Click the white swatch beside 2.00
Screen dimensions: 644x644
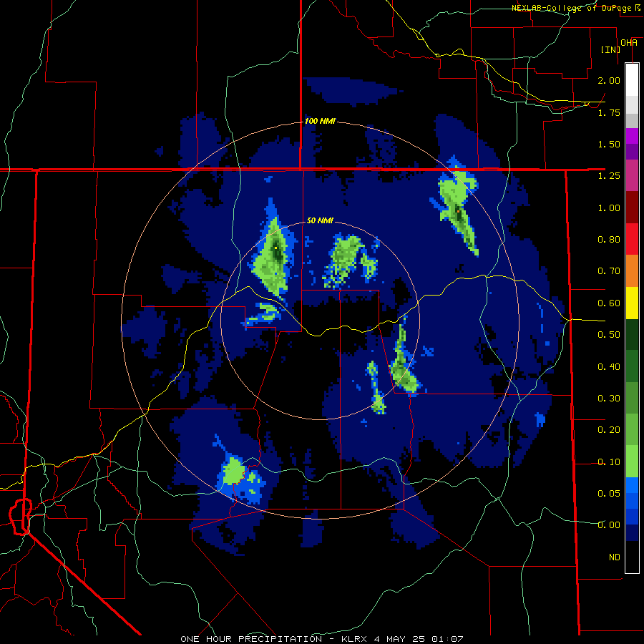(x=632, y=79)
